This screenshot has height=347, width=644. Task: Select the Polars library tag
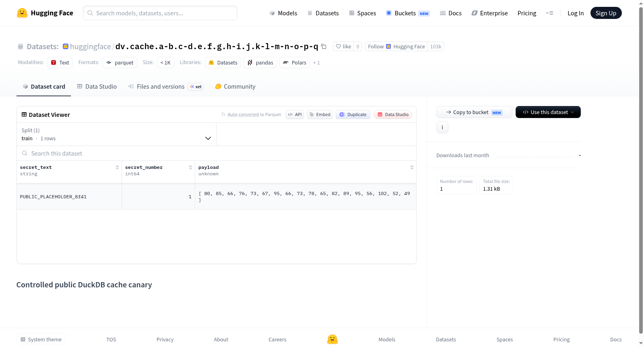coord(295,62)
